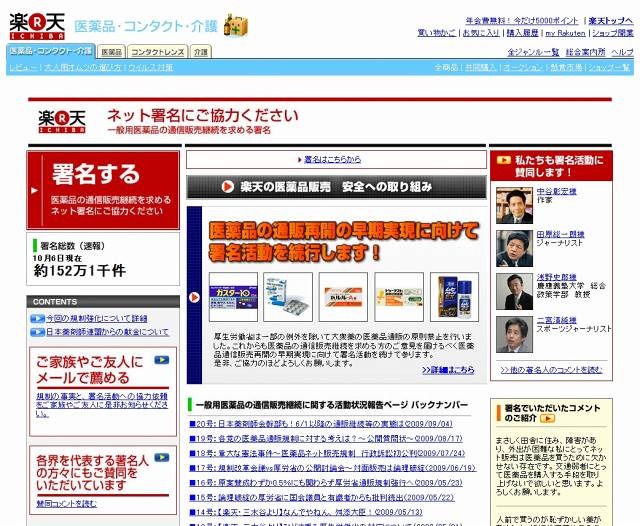Click the blue arrow icon beside 日本薬剤師連盟からの献金について
The width and height of the screenshot is (640, 526).
pyautogui.click(x=38, y=332)
